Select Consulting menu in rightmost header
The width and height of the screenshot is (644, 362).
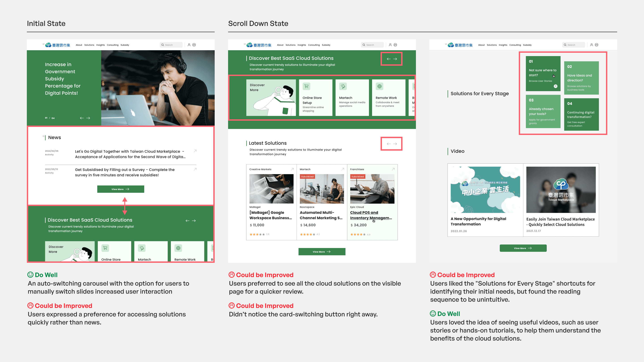515,45
